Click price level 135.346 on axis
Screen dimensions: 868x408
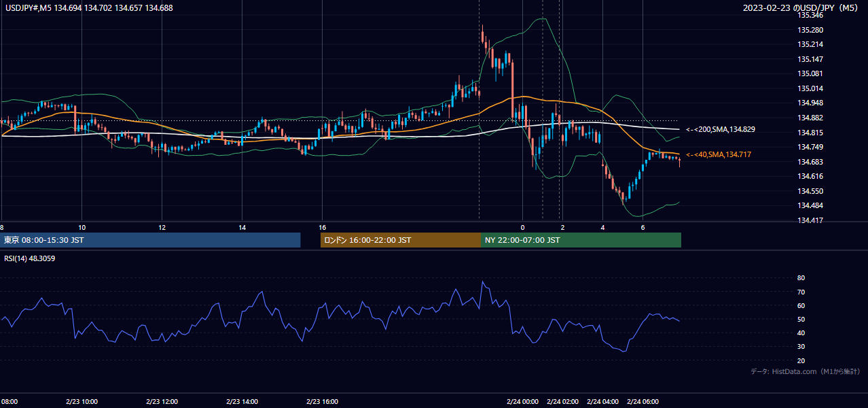coord(810,16)
